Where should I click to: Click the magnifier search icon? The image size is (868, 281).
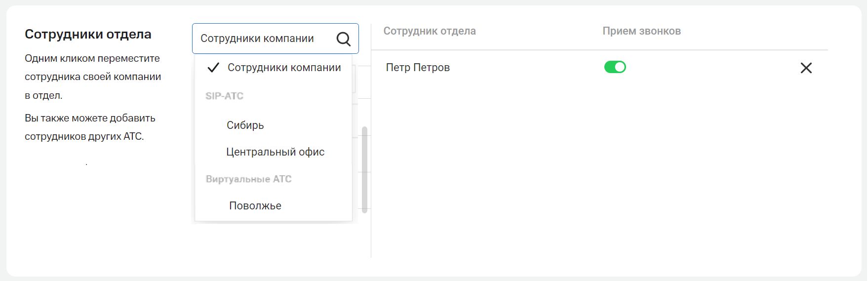343,39
